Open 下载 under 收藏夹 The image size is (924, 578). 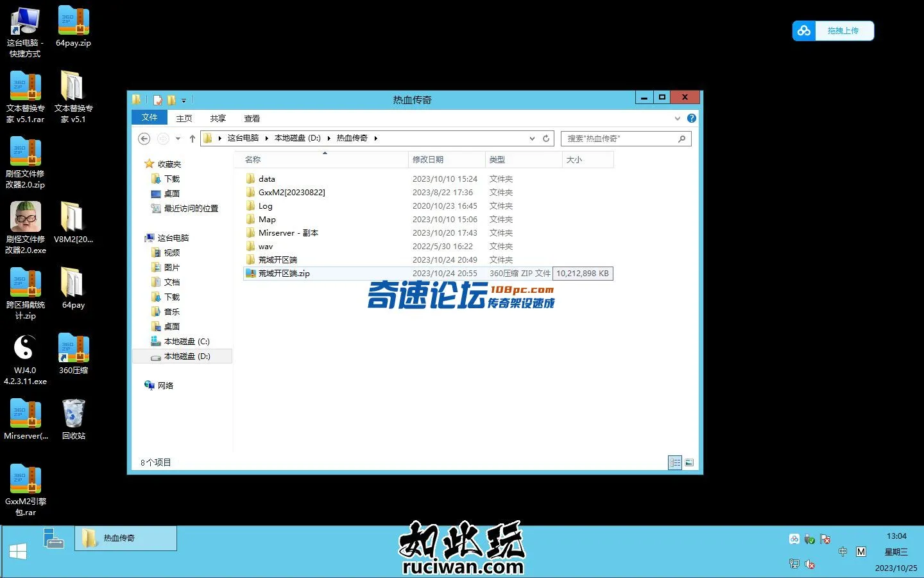[166, 179]
